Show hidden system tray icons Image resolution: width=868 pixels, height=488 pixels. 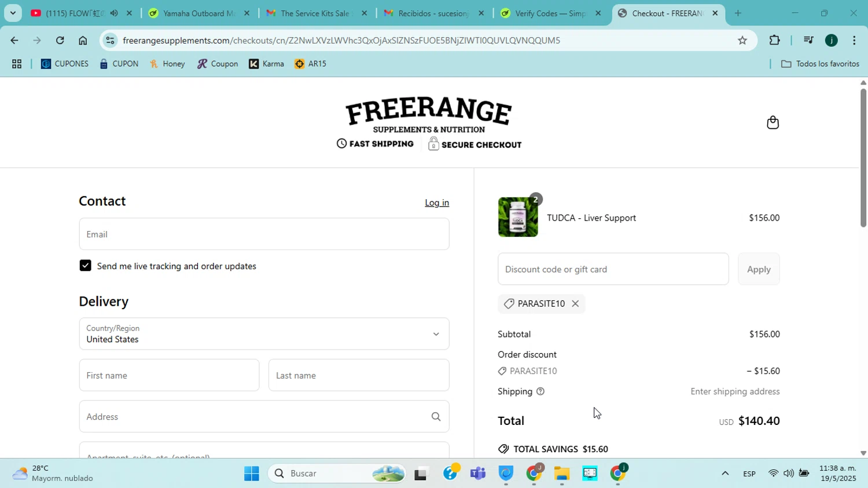[x=725, y=474]
